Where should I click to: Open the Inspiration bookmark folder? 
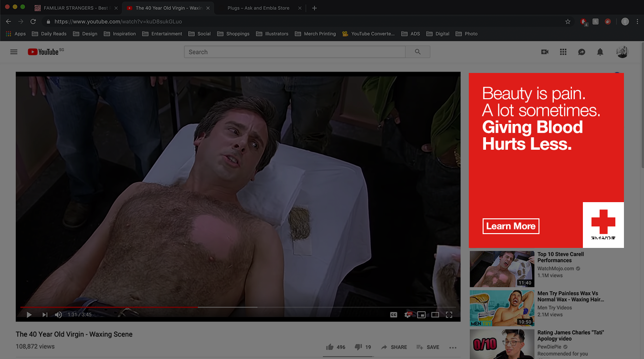120,34
